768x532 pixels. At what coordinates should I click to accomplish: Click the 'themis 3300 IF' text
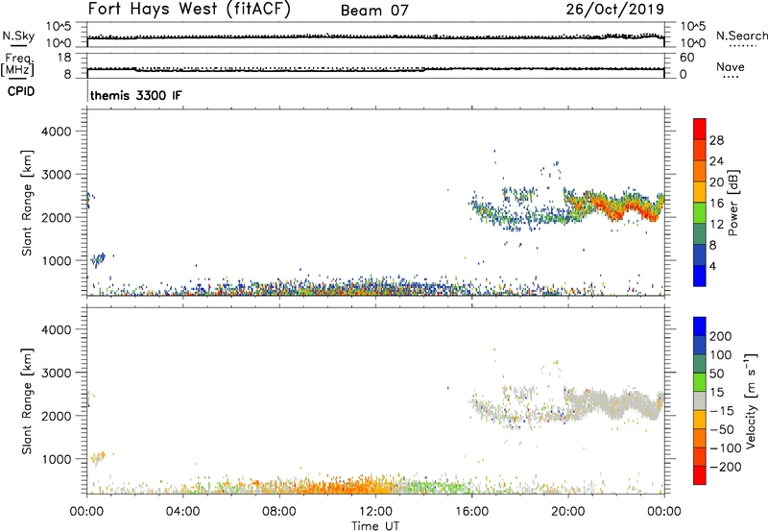(x=136, y=95)
